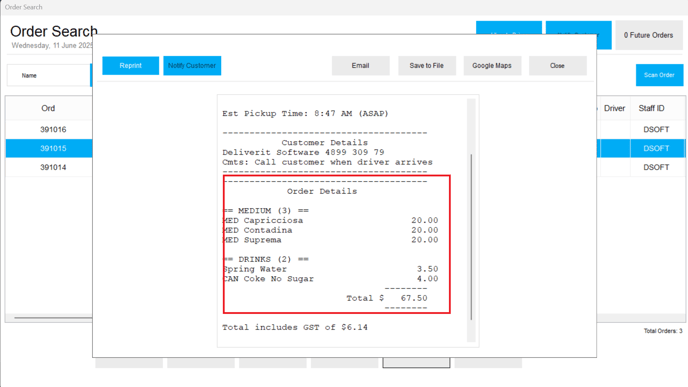The image size is (688, 387).
Task: Open order address in Google Maps
Action: pos(492,65)
